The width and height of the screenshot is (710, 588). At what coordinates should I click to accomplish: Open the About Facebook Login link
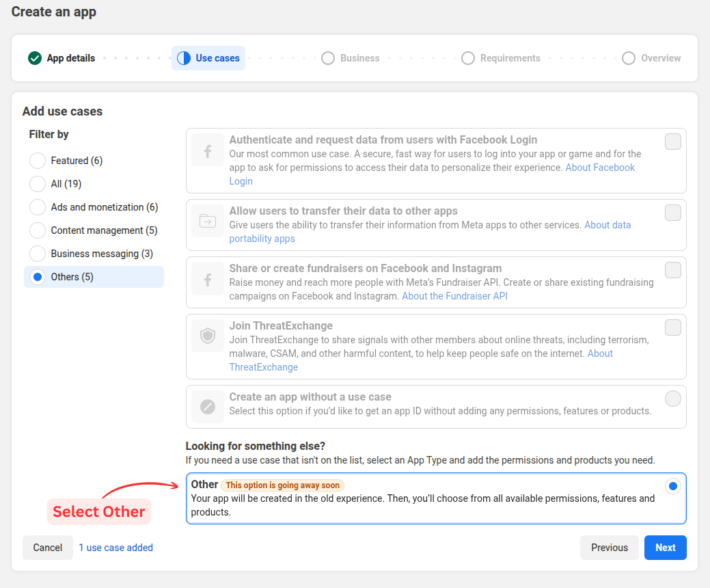[x=600, y=168]
